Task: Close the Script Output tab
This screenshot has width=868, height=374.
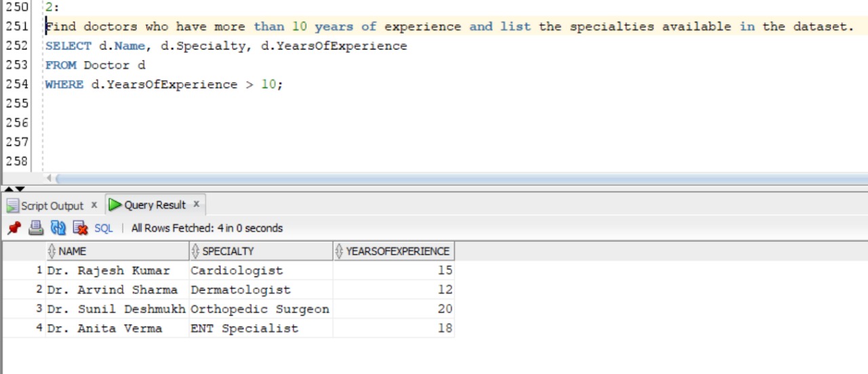Action: click(x=94, y=204)
